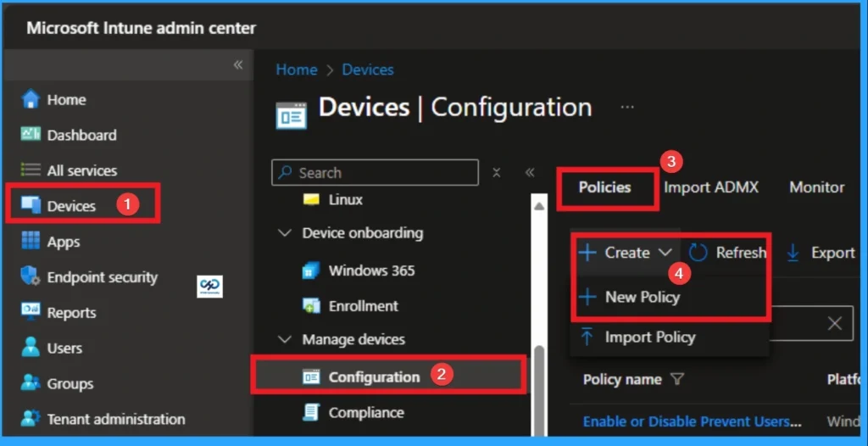Viewport: 868px width, 446px height.
Task: Switch to the Monitor tab
Action: [816, 187]
